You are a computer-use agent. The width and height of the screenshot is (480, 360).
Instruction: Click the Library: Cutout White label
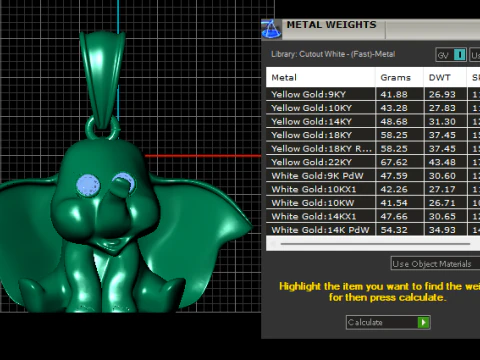point(333,54)
